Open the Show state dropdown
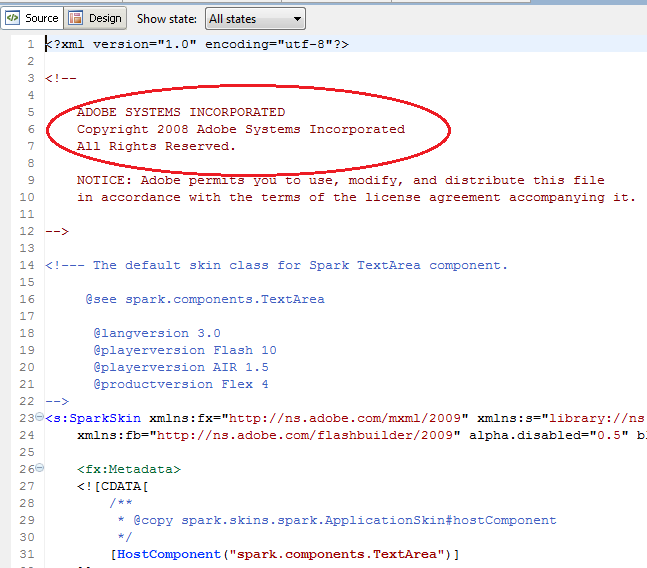This screenshot has height=568, width=647. point(255,19)
